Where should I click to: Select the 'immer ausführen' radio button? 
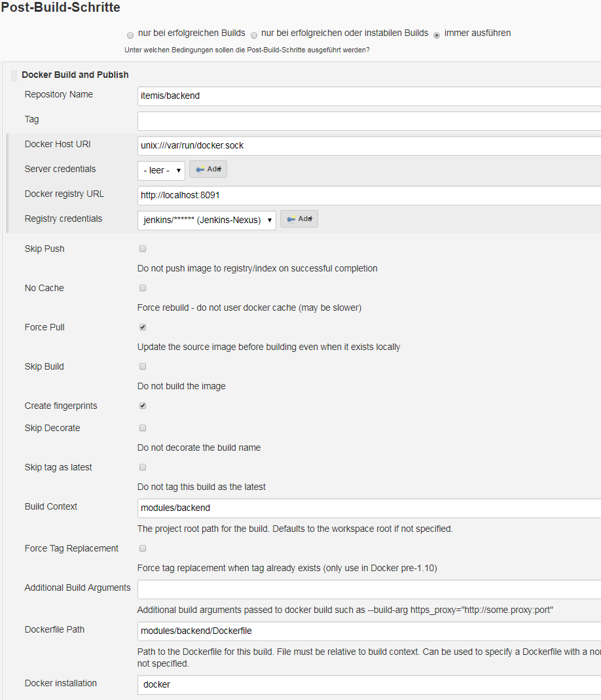pos(436,35)
